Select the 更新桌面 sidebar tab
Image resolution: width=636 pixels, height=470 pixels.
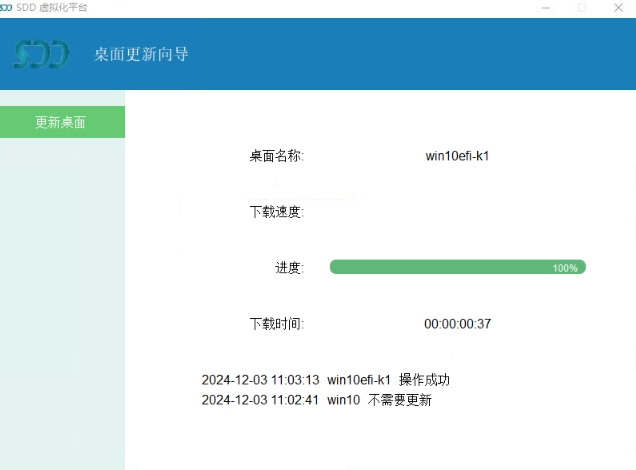click(61, 122)
